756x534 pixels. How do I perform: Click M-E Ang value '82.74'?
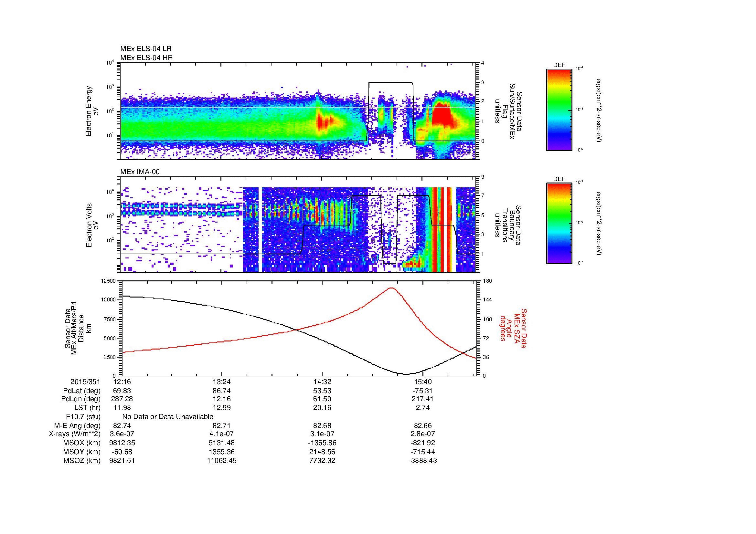(x=122, y=425)
